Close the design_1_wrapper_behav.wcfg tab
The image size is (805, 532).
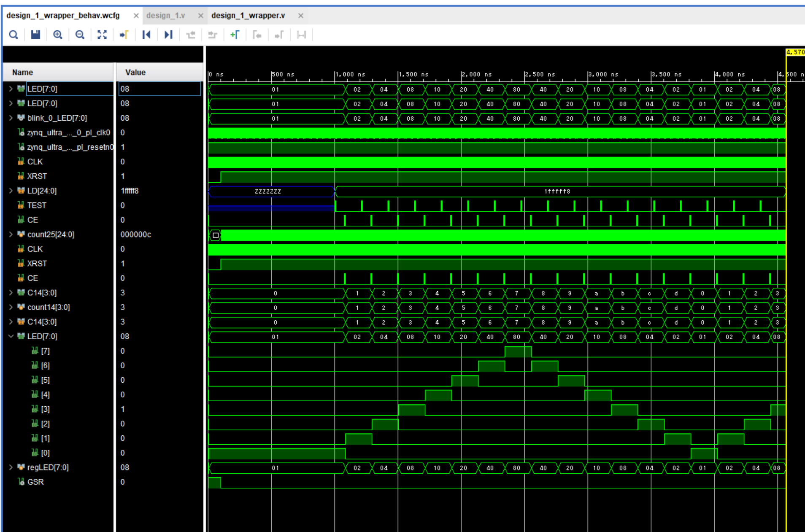[x=136, y=16]
